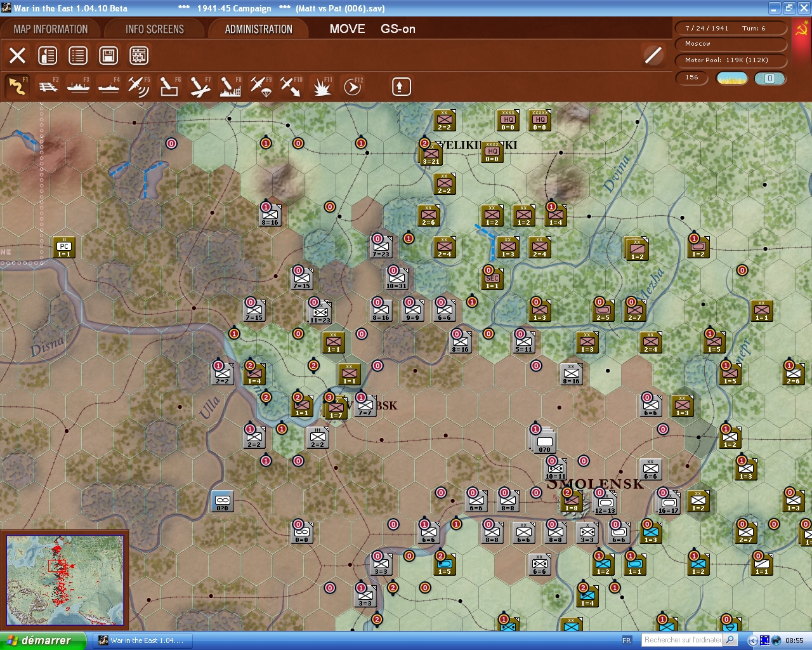Click the sunny field weather indicator
Screen dimensions: 812x650
(x=732, y=78)
